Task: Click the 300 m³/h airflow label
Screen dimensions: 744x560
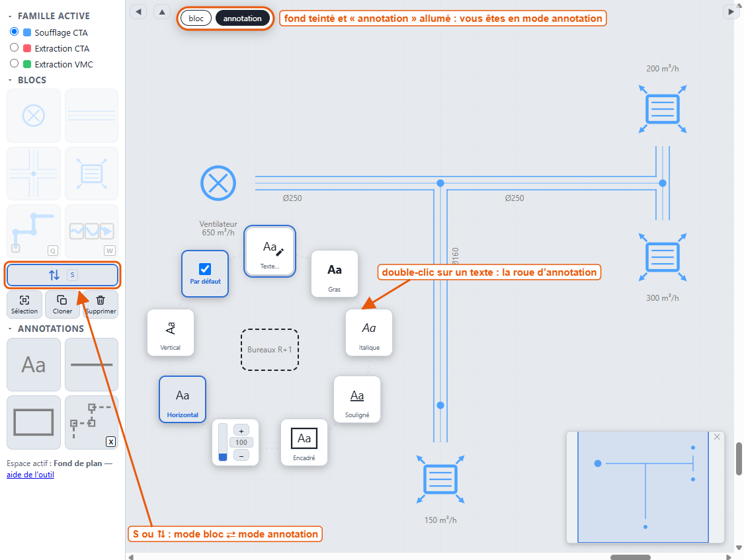Action: click(x=663, y=298)
